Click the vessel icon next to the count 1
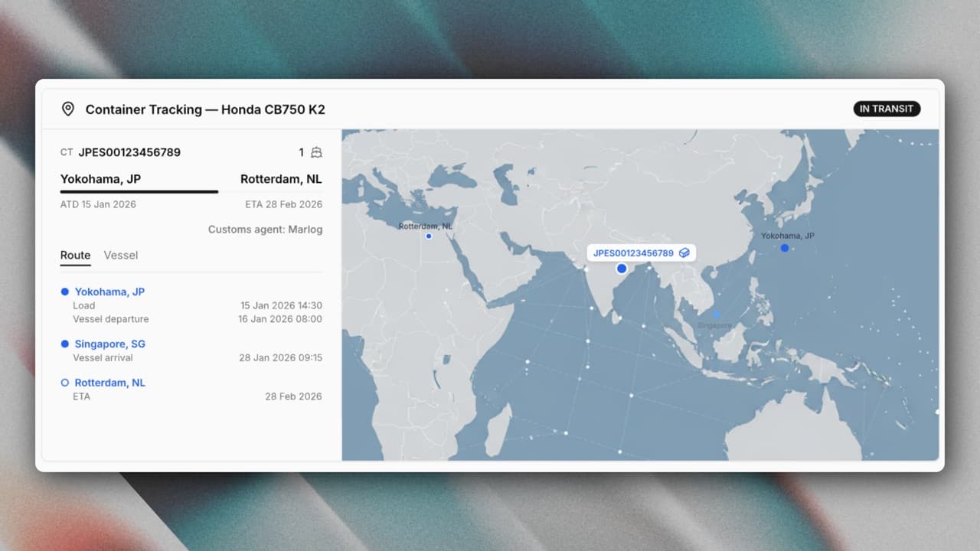Viewport: 980px width, 551px height. pos(316,152)
